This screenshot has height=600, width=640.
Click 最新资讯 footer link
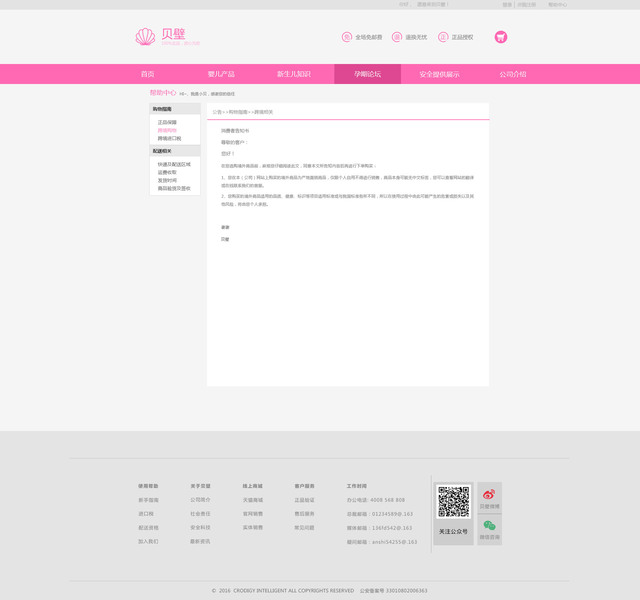click(200, 542)
